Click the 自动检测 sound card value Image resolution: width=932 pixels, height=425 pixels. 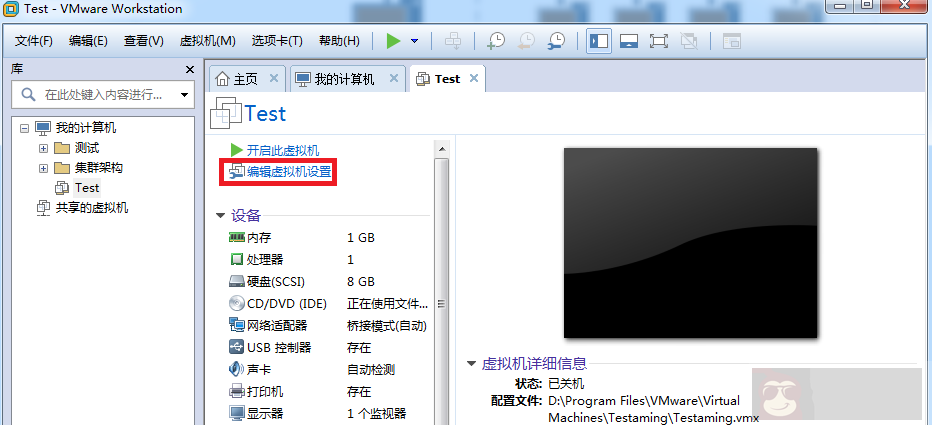tap(371, 370)
